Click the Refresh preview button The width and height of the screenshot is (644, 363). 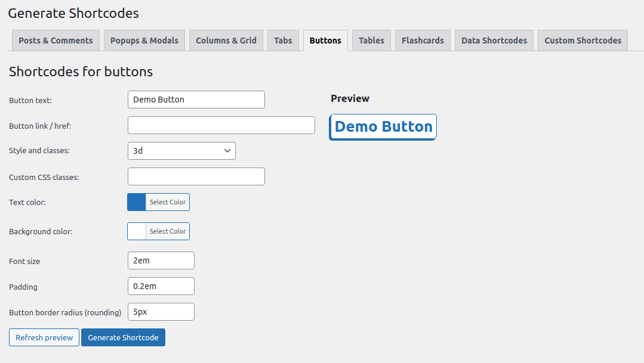pyautogui.click(x=44, y=337)
